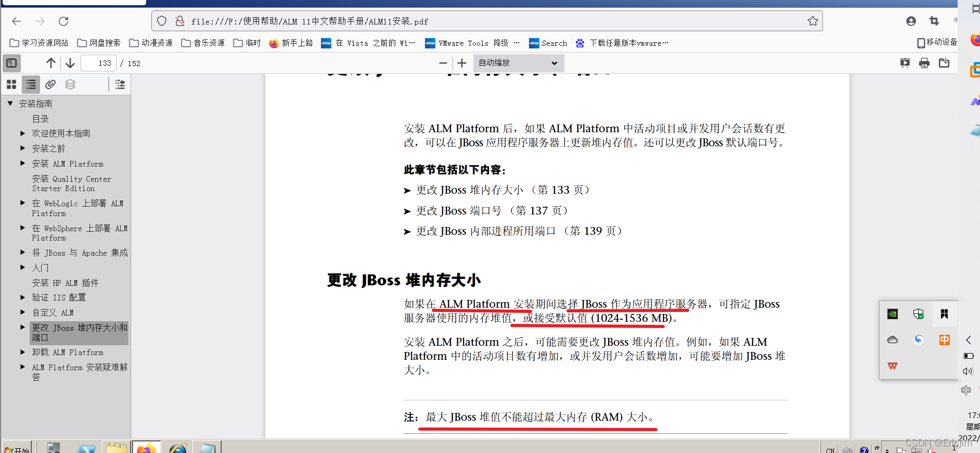
Task: Show layers in sidebar
Action: (70, 84)
